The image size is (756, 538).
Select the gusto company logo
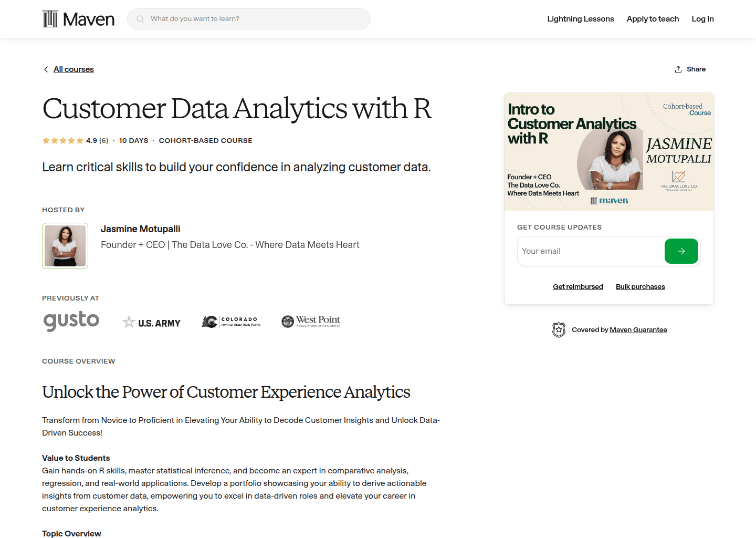71,321
